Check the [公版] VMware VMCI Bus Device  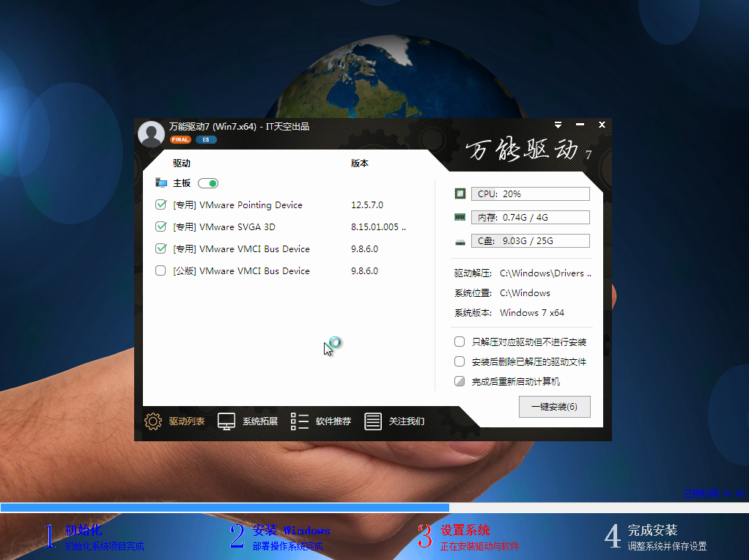pyautogui.click(x=160, y=271)
